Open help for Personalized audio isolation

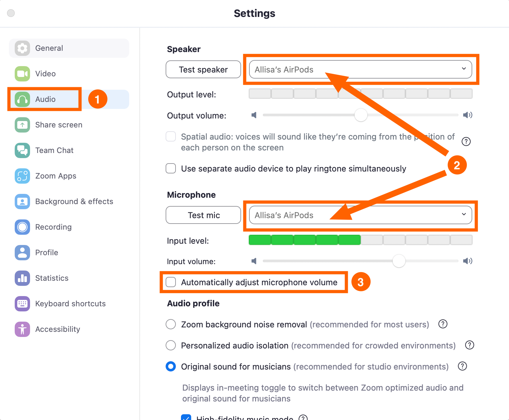coord(470,345)
